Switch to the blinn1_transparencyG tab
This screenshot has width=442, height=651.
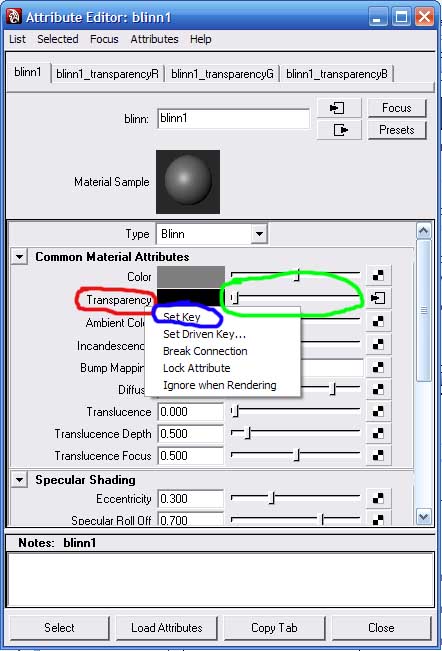click(x=222, y=74)
